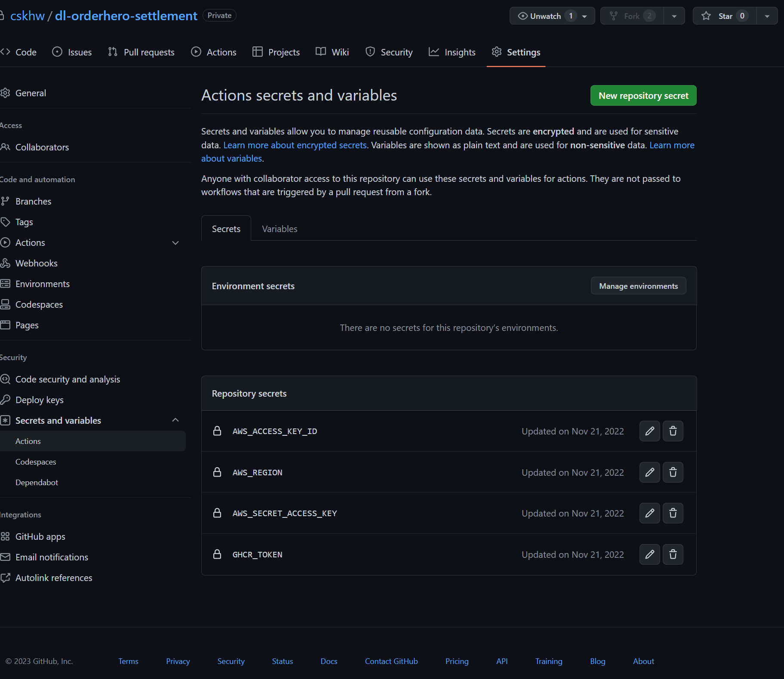Click the About footer link
The image size is (784, 679).
pyautogui.click(x=643, y=661)
